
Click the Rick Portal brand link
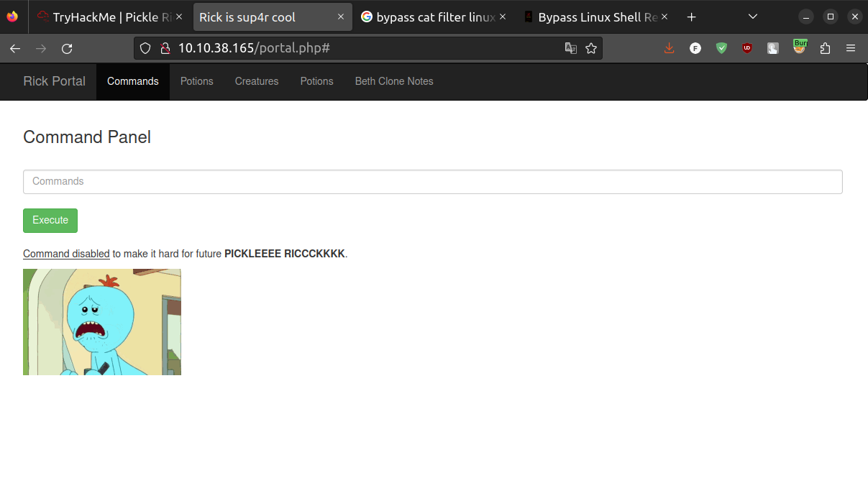click(54, 81)
